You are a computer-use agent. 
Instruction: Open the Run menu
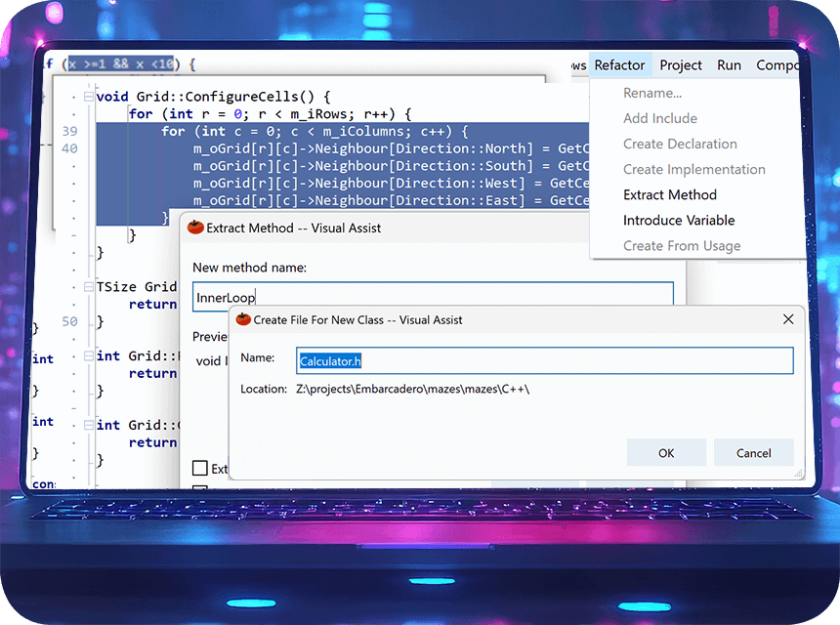(729, 64)
